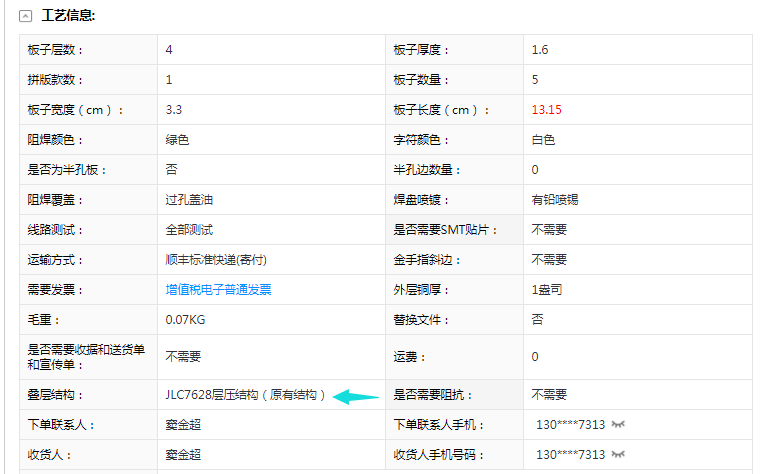Click the board width value 3.3
This screenshot has width=766, height=474.
click(174, 109)
